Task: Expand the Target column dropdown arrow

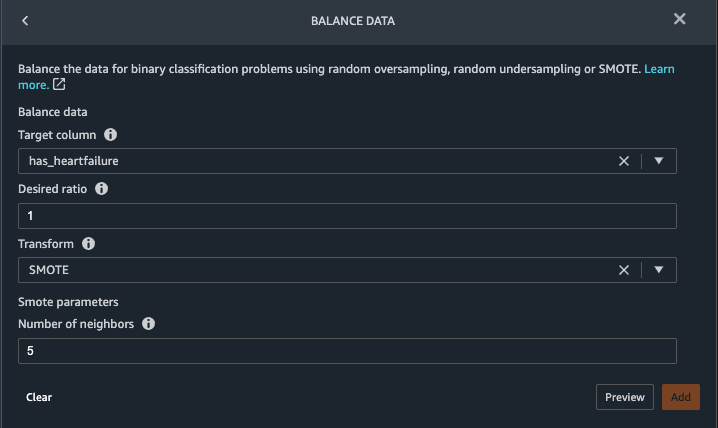Action: [659, 161]
